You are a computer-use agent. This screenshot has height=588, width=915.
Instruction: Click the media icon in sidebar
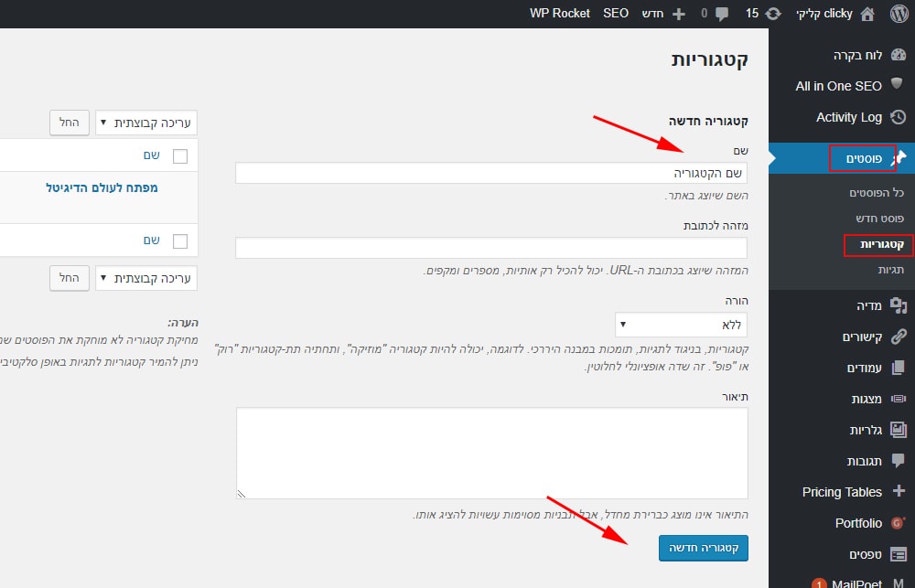[899, 305]
